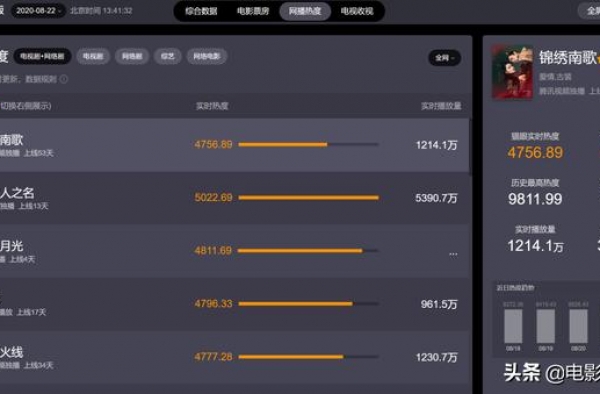600x394 pixels.
Task: Select the 南歌 row title
Action: click(11, 140)
